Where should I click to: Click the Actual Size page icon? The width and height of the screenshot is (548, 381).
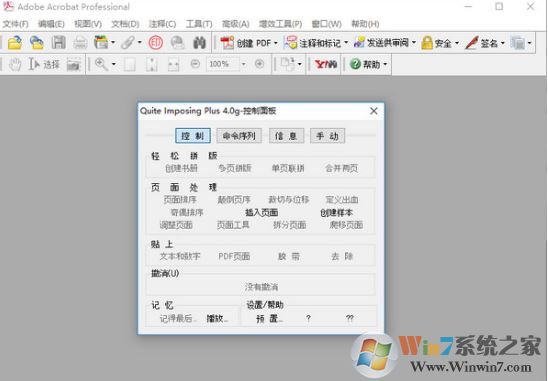coord(130,65)
